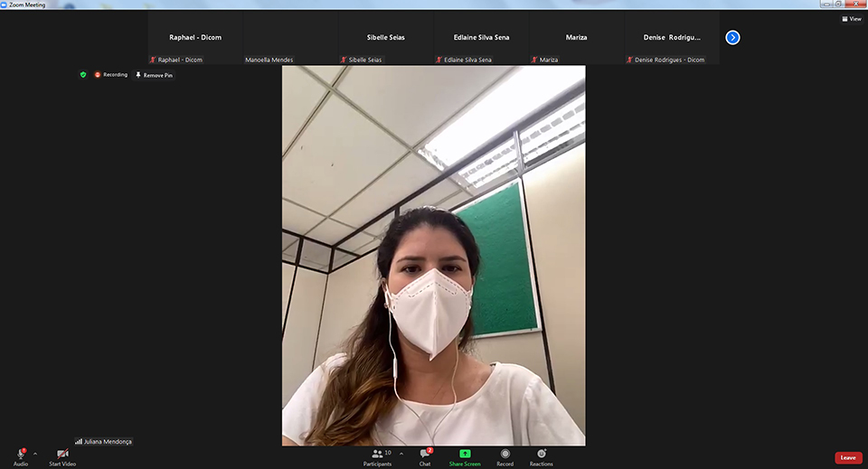Expand the Participants options chevron
The image size is (868, 469).
tap(401, 454)
